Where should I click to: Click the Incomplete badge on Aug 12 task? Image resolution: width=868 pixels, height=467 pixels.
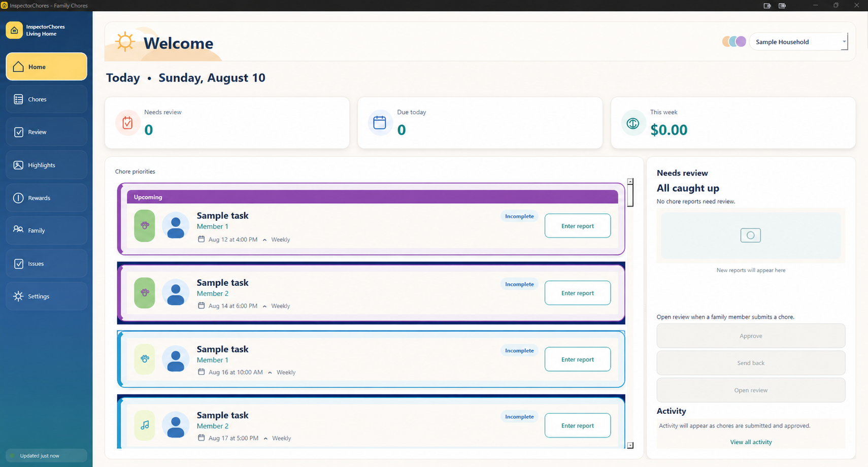pyautogui.click(x=519, y=216)
